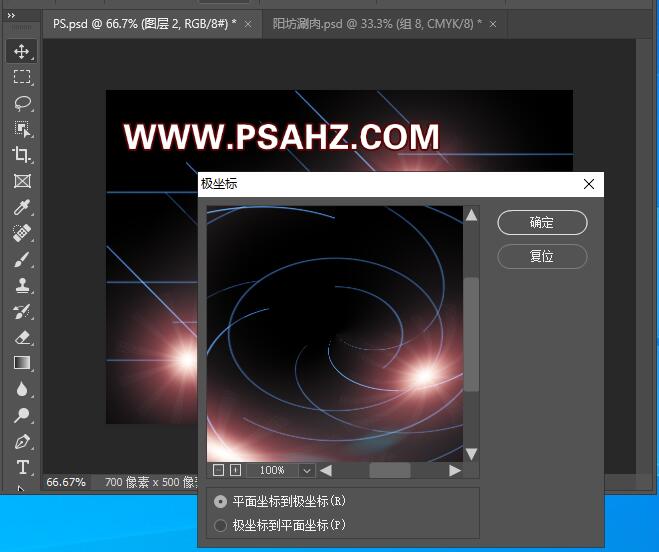Select the Lasso tool
This screenshot has width=659, height=552.
tap(21, 103)
